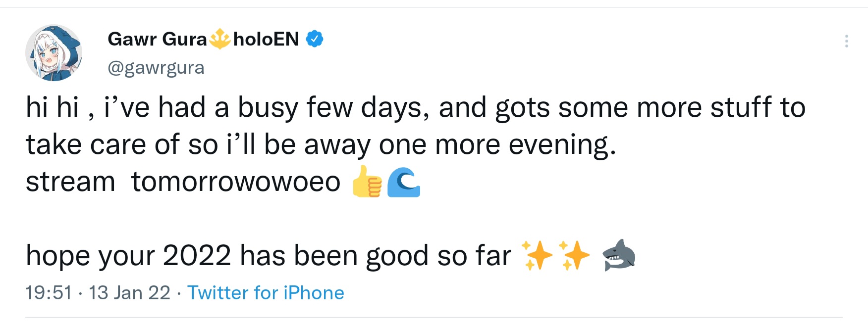Click the 13 Jan 22 date
This screenshot has width=868, height=327.
129,293
